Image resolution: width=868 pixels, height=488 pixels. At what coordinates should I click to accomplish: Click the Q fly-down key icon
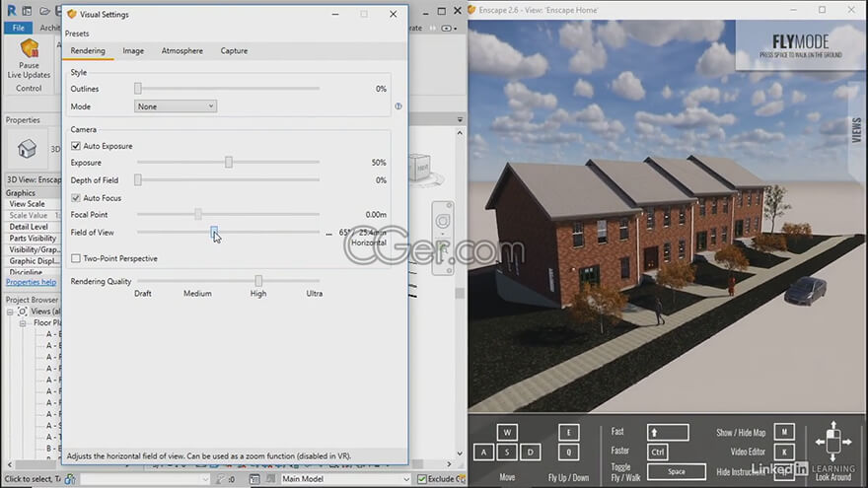[568, 453]
